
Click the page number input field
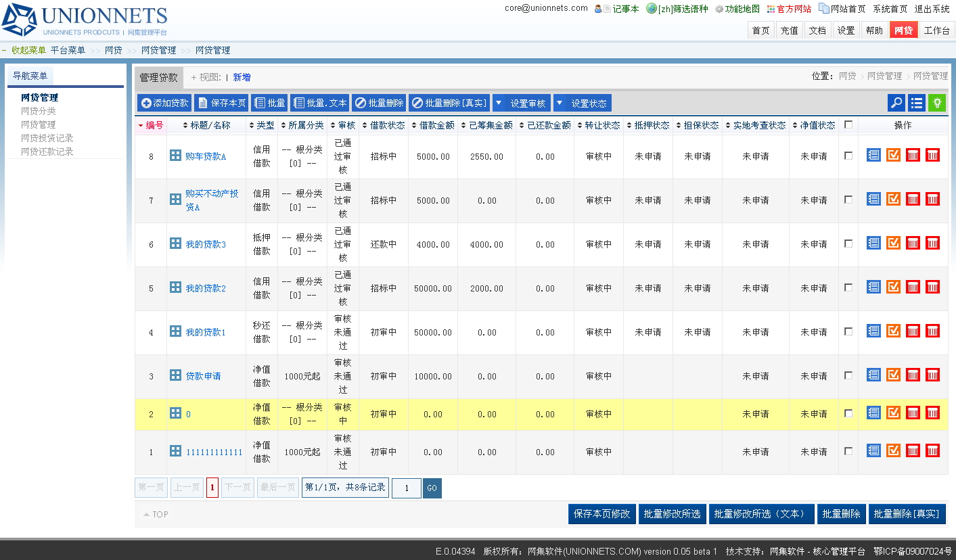(x=407, y=488)
